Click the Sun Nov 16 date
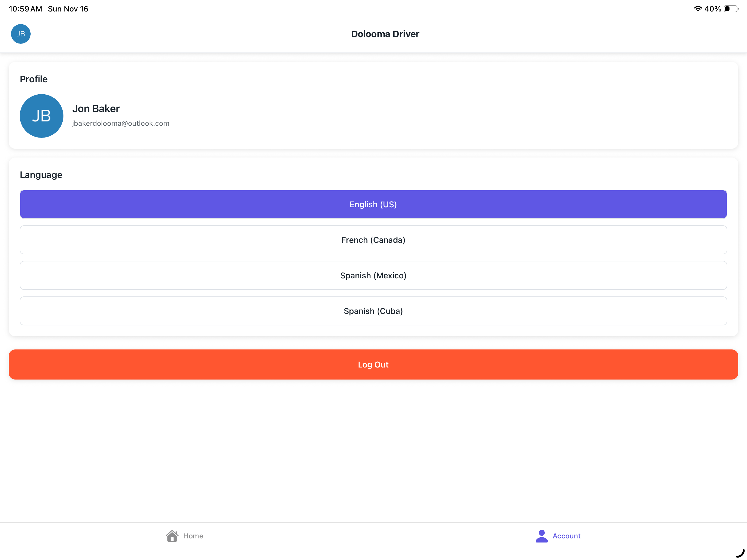Screen dimensions: 747x560 tap(68, 9)
